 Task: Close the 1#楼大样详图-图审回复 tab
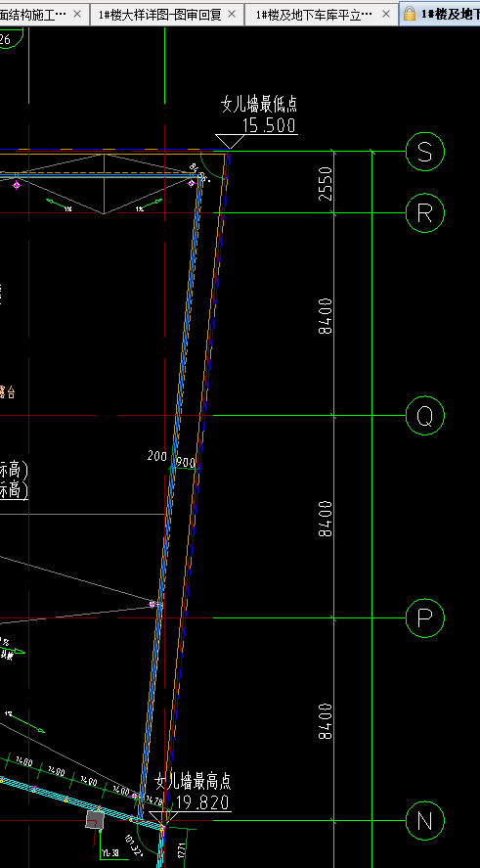pos(233,14)
